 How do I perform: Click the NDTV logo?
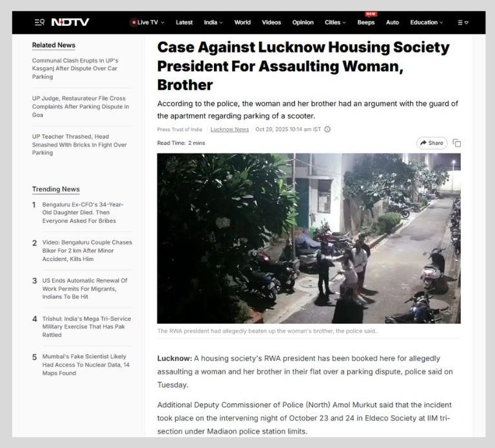[x=70, y=22]
